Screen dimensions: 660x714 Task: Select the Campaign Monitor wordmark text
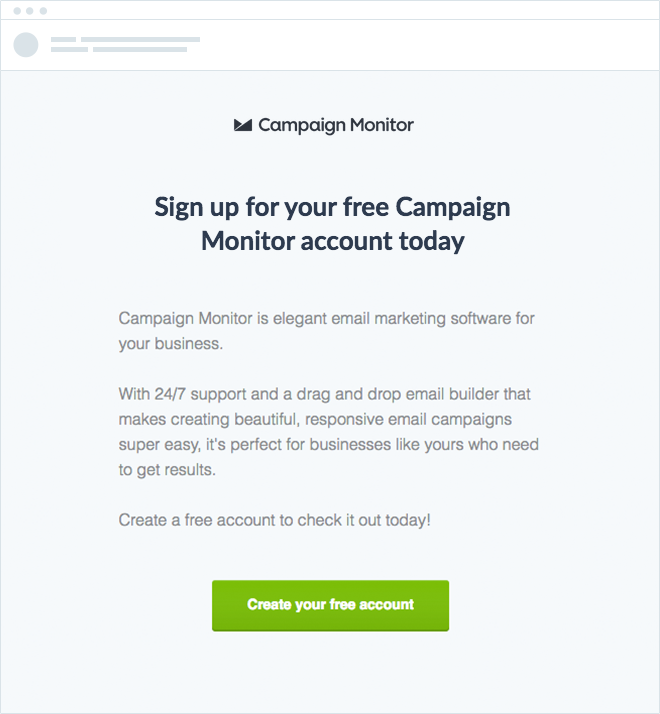[x=336, y=125]
